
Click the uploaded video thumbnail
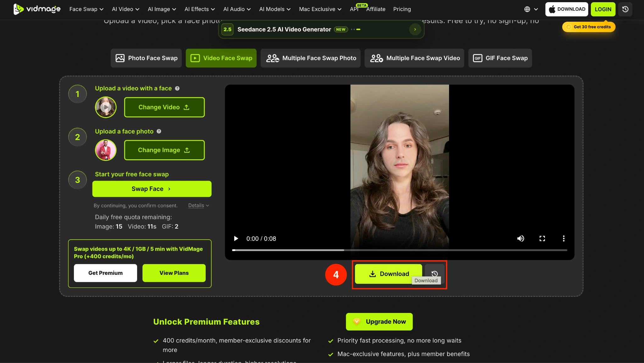(x=106, y=107)
